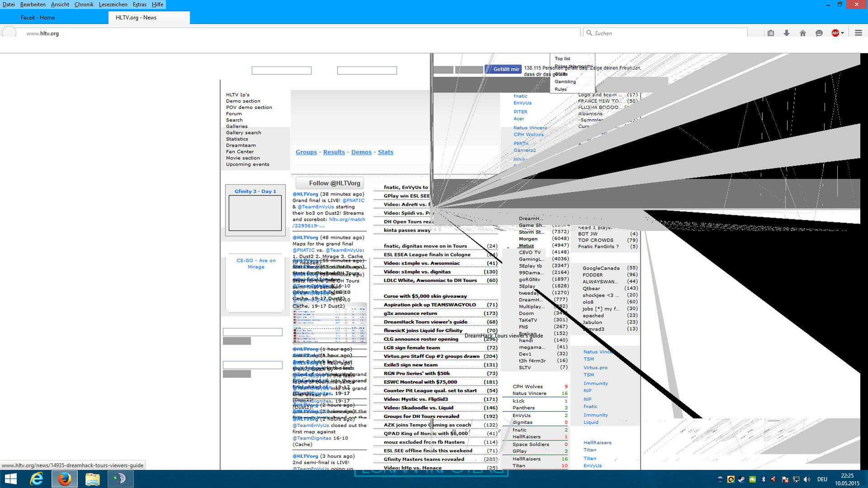The image size is (868, 488).
Task: Go to the Firefox home page icon
Action: (x=803, y=33)
